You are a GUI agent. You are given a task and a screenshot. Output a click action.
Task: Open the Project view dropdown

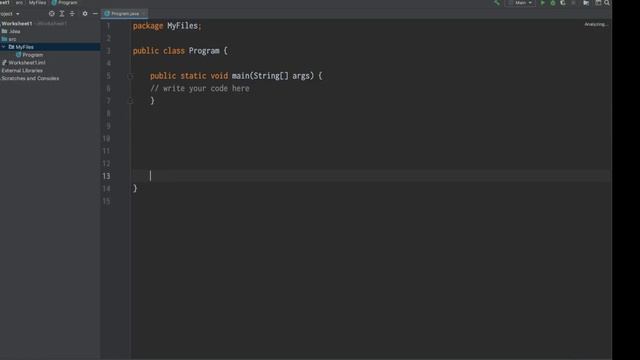(10, 13)
